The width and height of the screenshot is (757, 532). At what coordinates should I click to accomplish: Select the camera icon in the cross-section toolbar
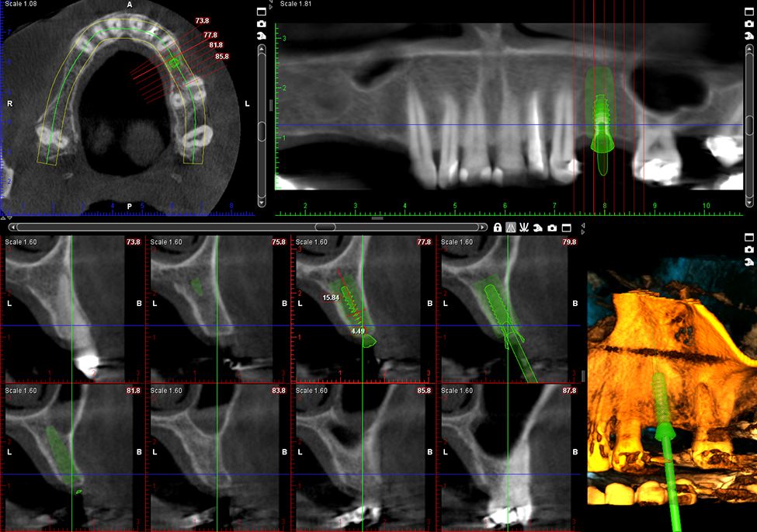[553, 228]
